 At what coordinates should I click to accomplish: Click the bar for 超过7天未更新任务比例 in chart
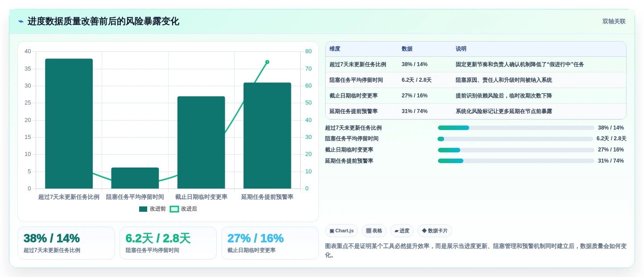(69, 124)
